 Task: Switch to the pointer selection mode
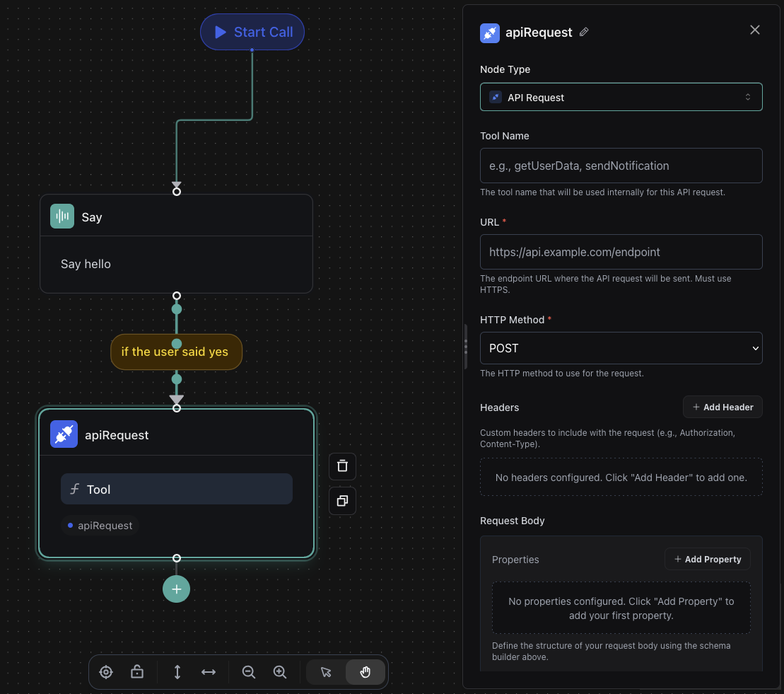(326, 672)
